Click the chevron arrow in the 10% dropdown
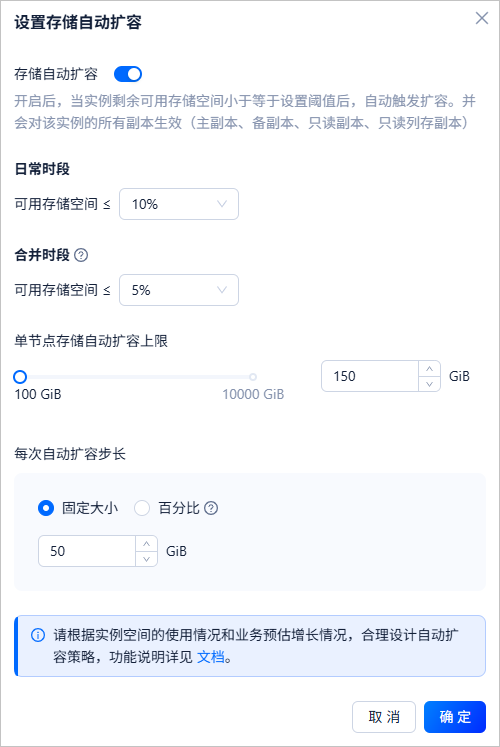Viewport: 500px width, 747px height. coord(222,204)
